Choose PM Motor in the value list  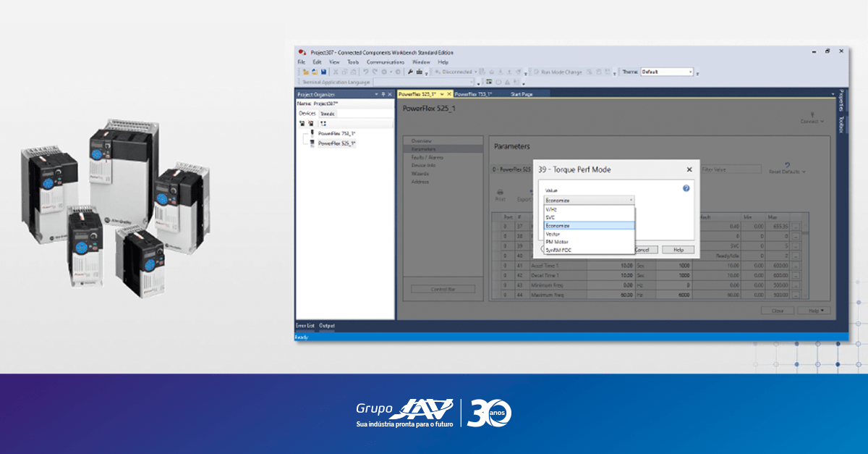click(x=589, y=242)
